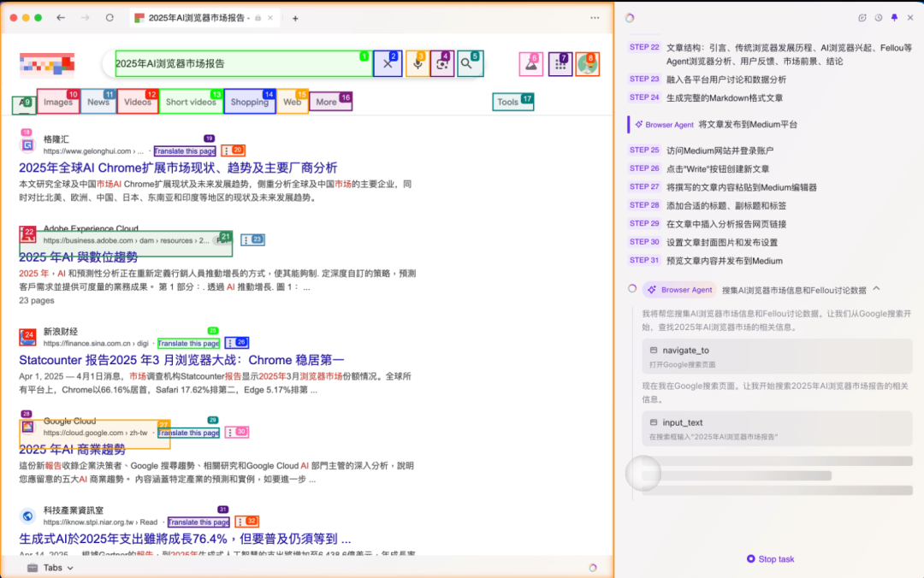Click the Adobe result URL business.adobe.com
924x578 pixels.
126,240
